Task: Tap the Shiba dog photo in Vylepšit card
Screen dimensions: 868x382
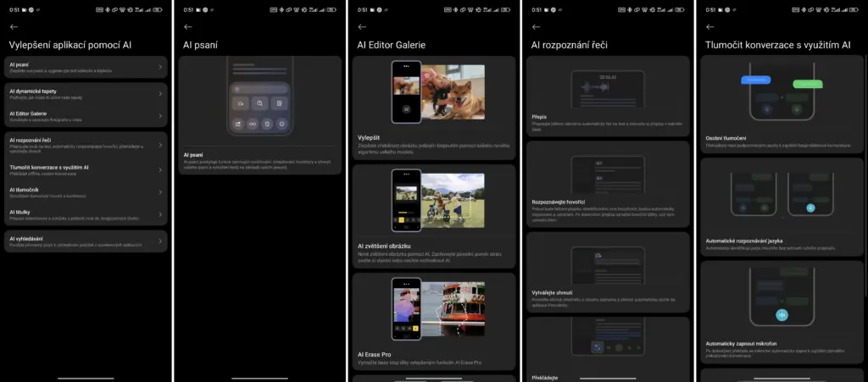Action: coord(453,91)
